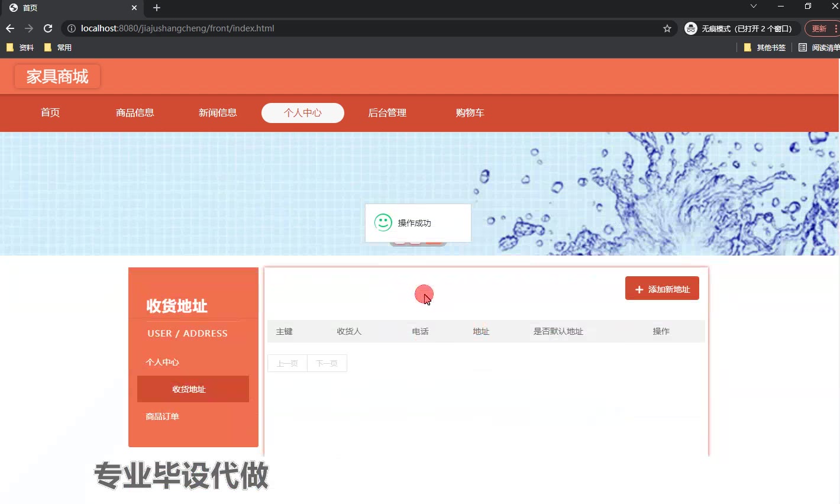Click the 上一页 pagination button
The image size is (840, 504).
[x=287, y=363]
